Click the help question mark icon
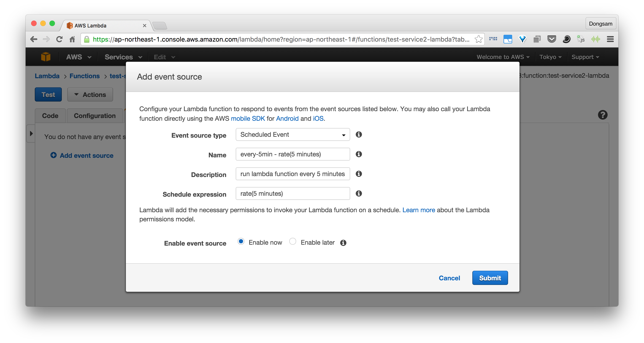The image size is (644, 343). coord(603,115)
